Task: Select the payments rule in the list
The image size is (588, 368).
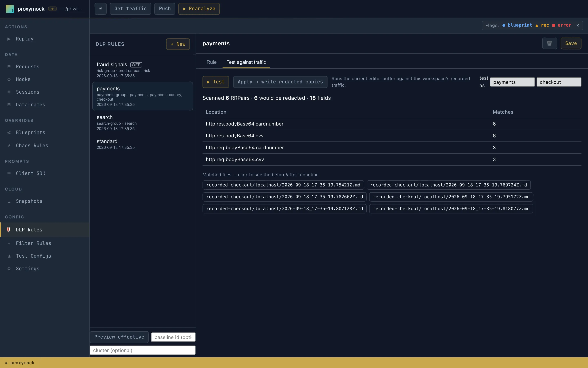Action: click(143, 96)
